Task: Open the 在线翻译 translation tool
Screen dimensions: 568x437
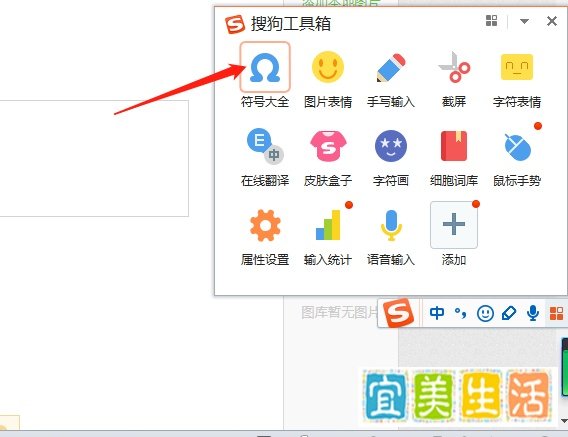Action: pos(265,146)
